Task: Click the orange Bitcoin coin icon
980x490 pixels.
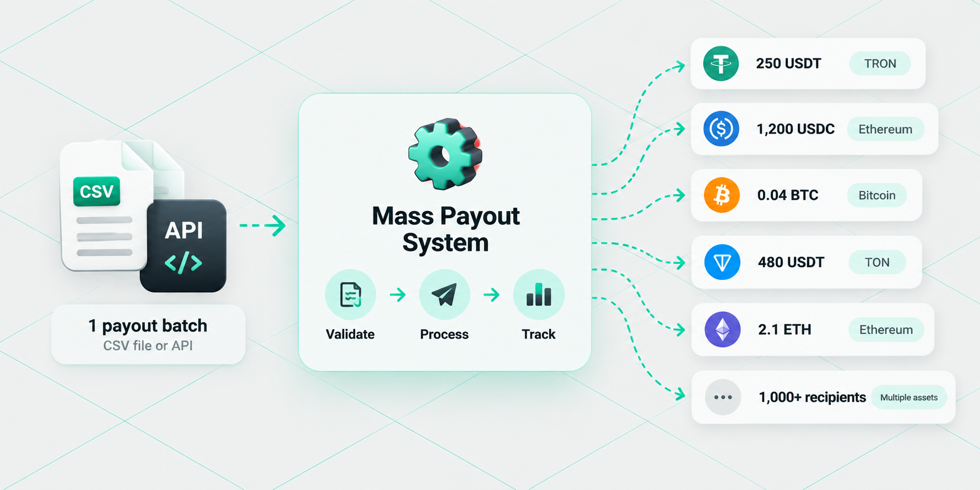Action: coord(721,195)
